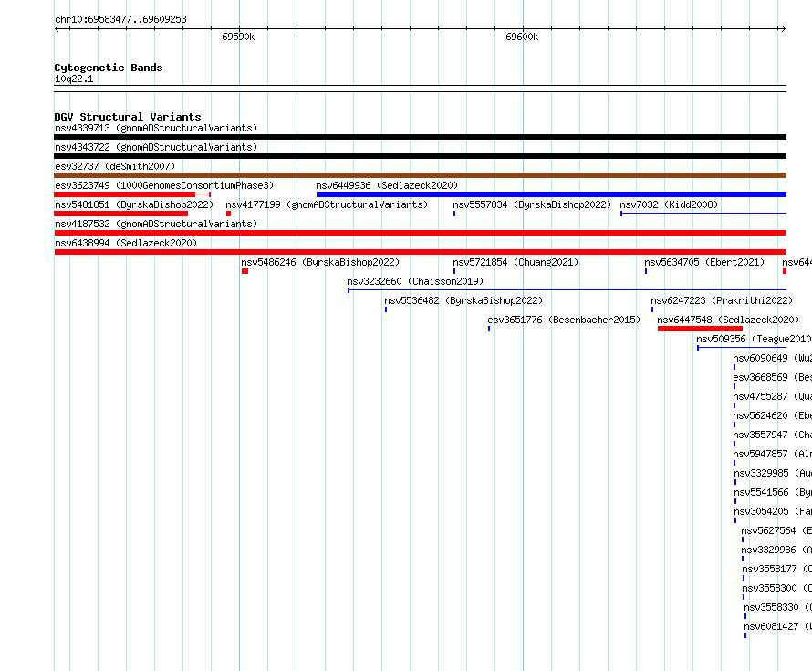Click the nsv509356 Teague2010 label
This screenshot has width=812, height=671.
pos(754,339)
